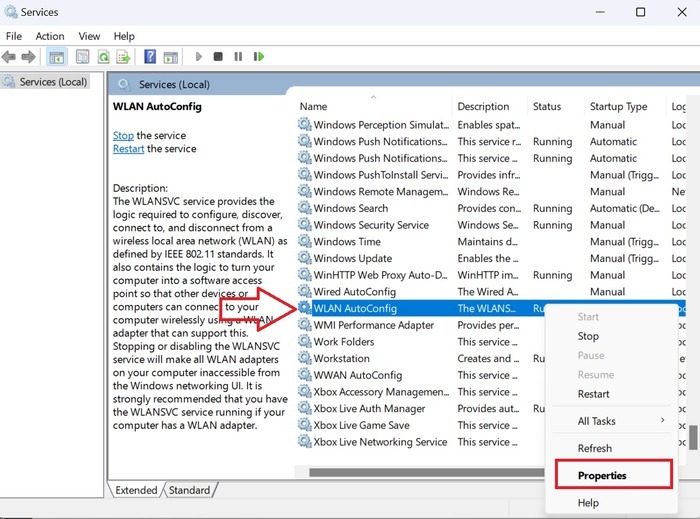700x519 pixels.
Task: Choose Properties in the context menu
Action: tap(602, 475)
